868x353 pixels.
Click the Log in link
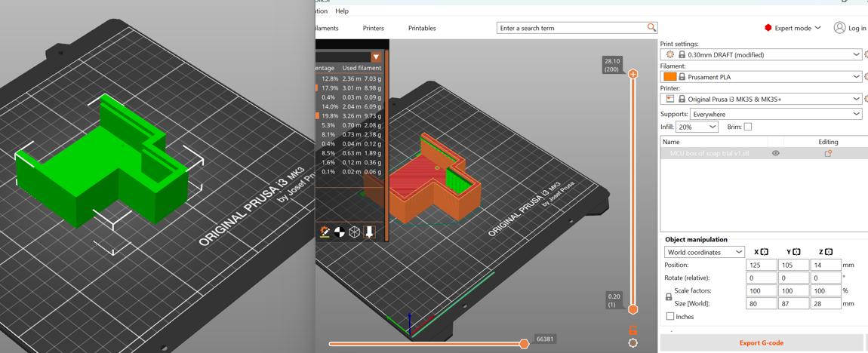[857, 28]
